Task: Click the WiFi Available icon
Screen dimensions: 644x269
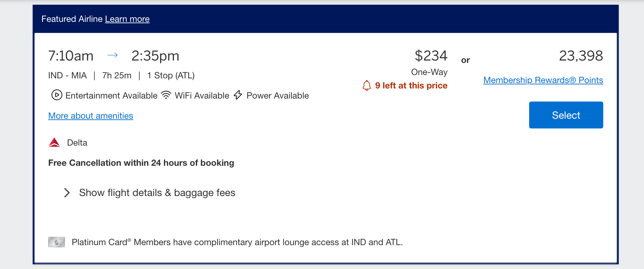Action: tap(166, 95)
